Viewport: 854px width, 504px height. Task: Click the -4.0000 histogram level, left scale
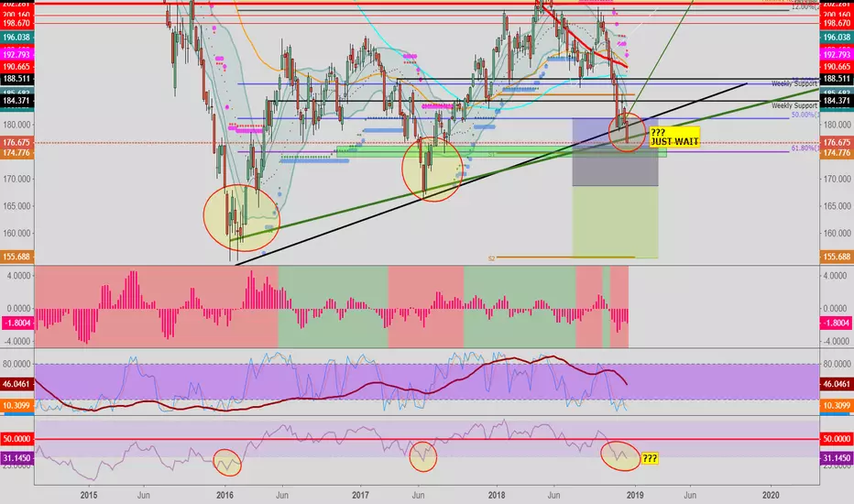tap(18, 342)
